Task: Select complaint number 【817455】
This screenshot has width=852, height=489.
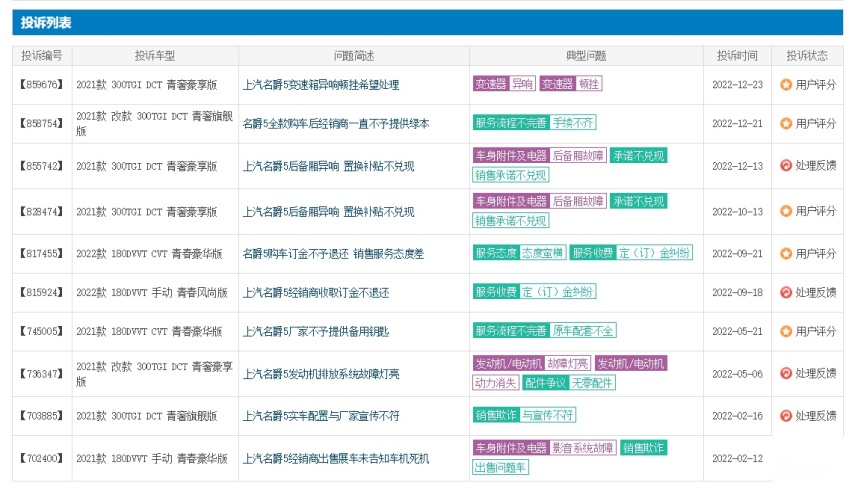Action: tap(42, 253)
